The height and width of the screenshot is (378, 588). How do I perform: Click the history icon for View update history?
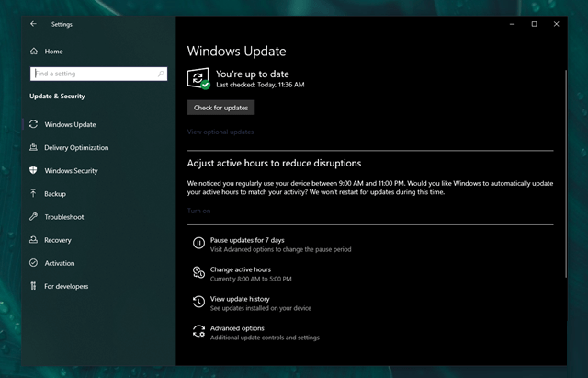[198, 303]
